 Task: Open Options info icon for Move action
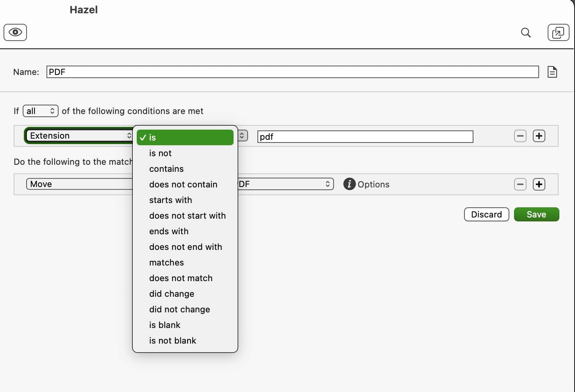pyautogui.click(x=349, y=184)
